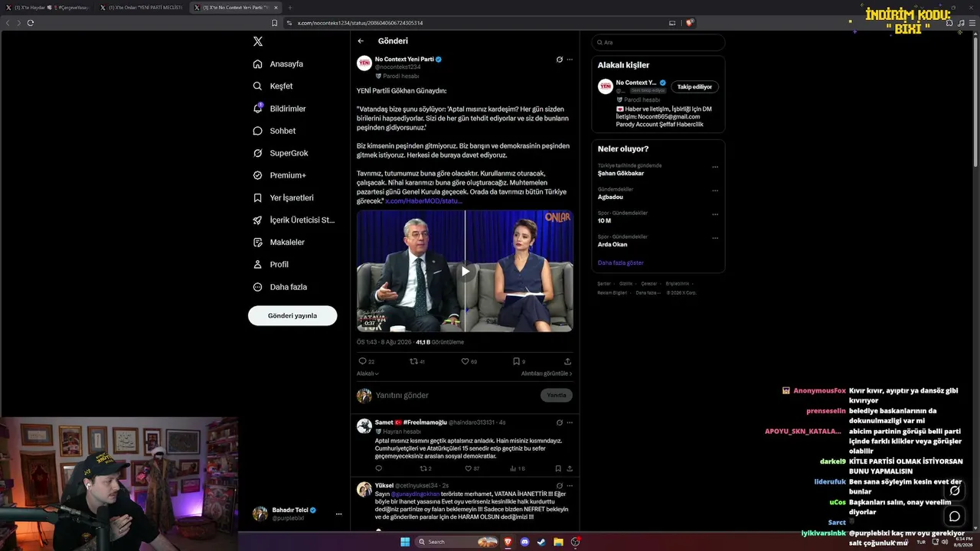Expand the Daha fazla menu
The image size is (980, 551).
(x=280, y=287)
